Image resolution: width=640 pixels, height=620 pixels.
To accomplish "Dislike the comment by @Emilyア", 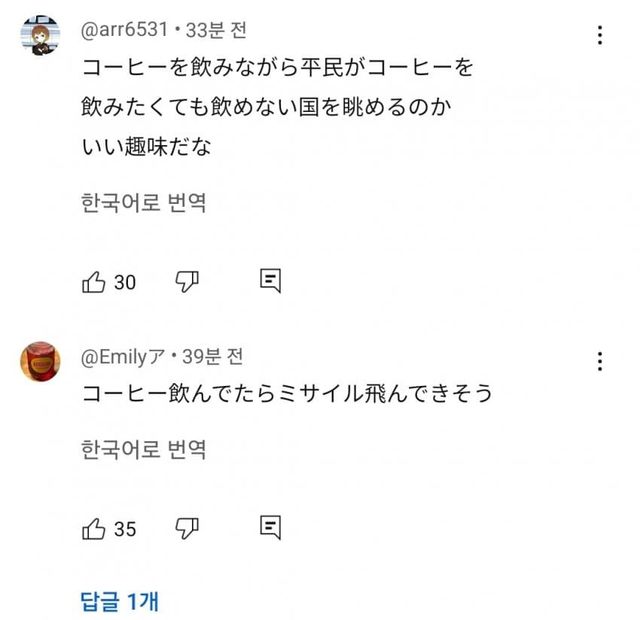I will tap(187, 529).
